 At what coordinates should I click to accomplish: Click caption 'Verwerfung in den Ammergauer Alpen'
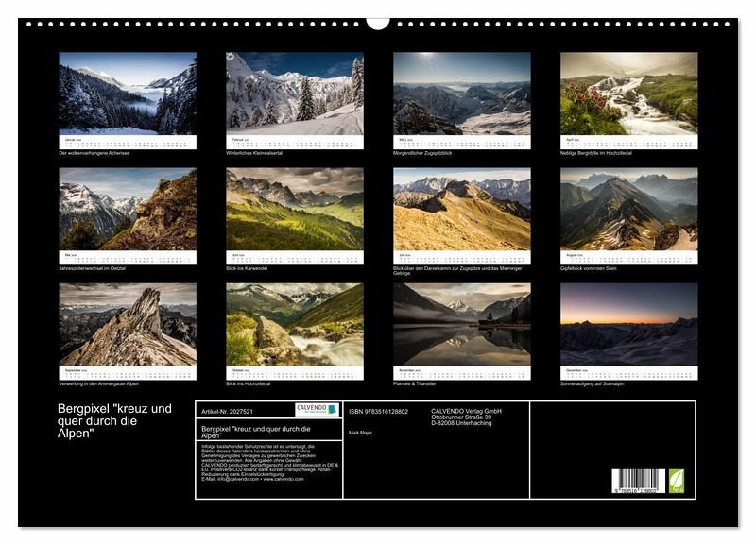(x=99, y=384)
